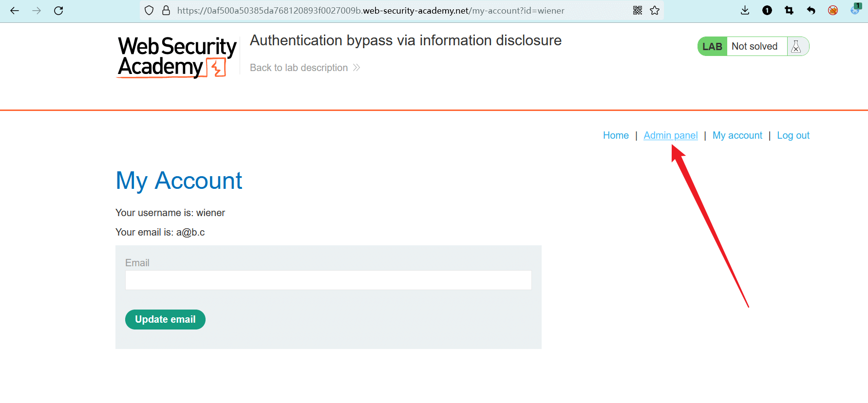This screenshot has width=868, height=403.
Task: Click the curved undo arrow extension icon
Action: coord(811,11)
